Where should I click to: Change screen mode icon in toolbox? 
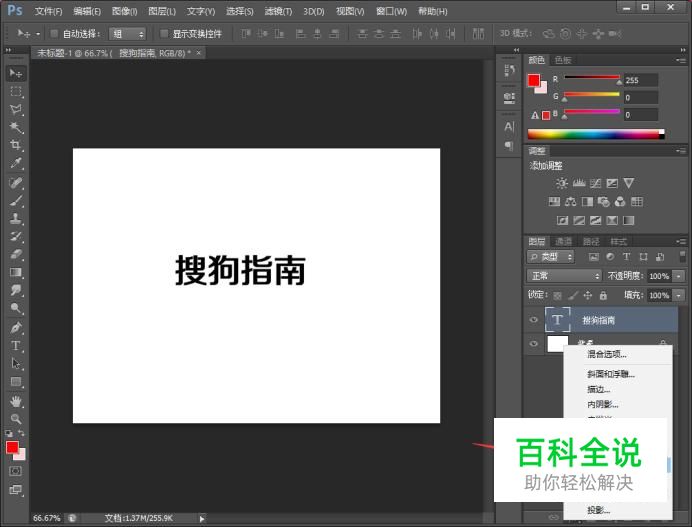15,489
